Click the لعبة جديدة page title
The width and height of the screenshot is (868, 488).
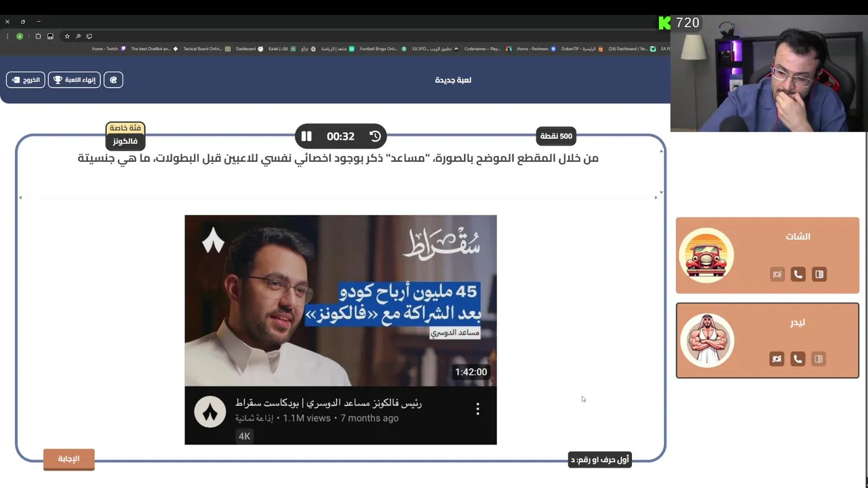(453, 80)
